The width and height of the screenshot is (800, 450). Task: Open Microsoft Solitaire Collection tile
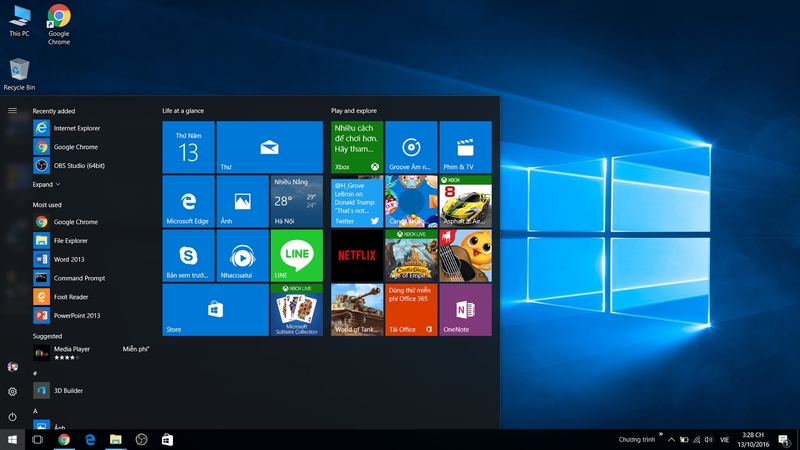(x=296, y=310)
